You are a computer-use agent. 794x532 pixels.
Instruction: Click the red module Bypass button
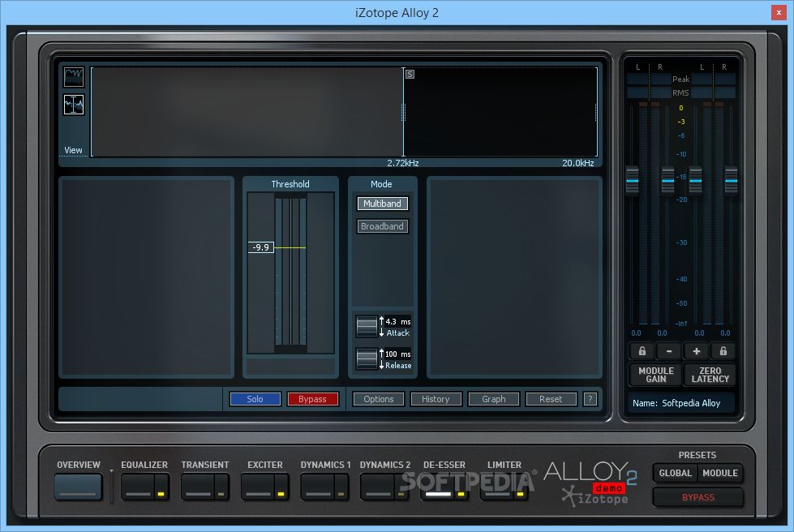(x=312, y=399)
